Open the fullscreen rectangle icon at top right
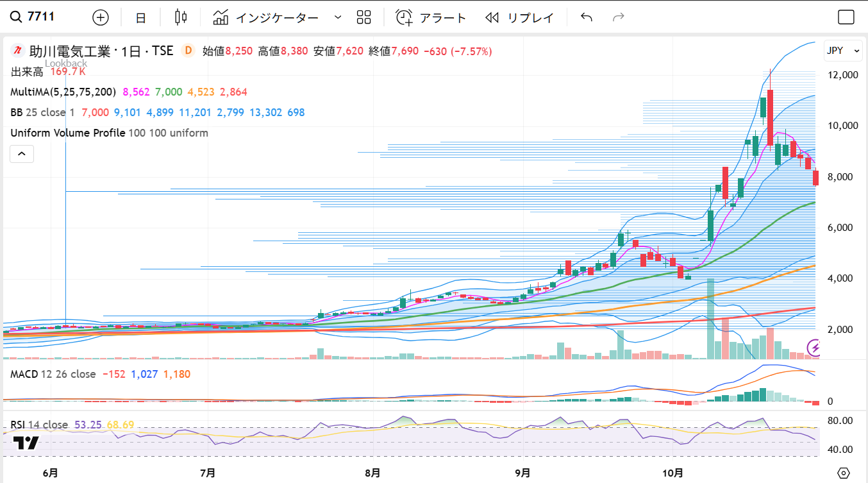The image size is (868, 483). click(846, 17)
